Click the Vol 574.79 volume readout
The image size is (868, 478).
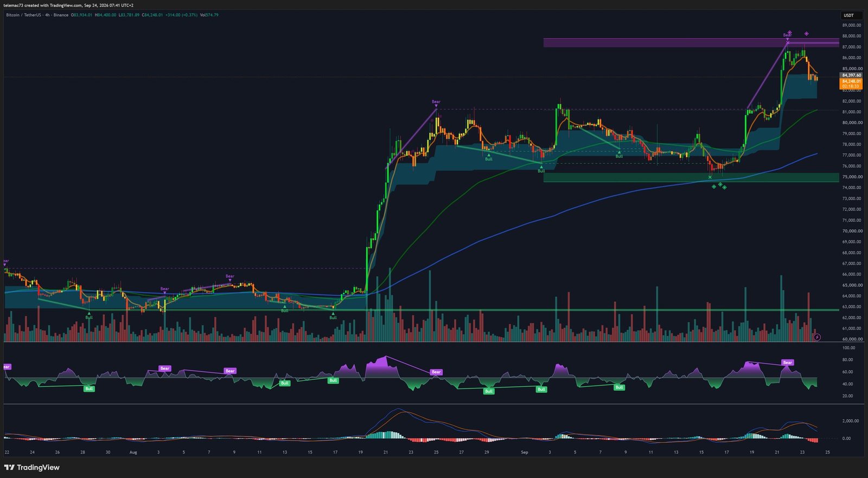[209, 15]
